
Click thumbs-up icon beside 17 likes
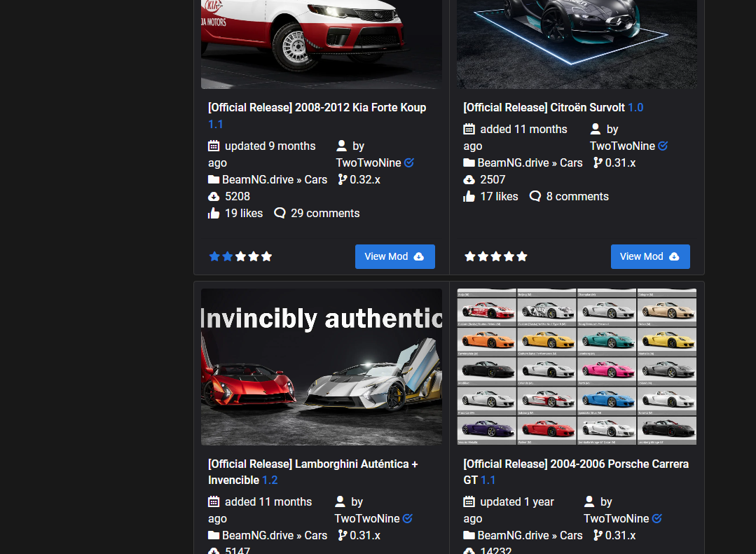(x=469, y=196)
